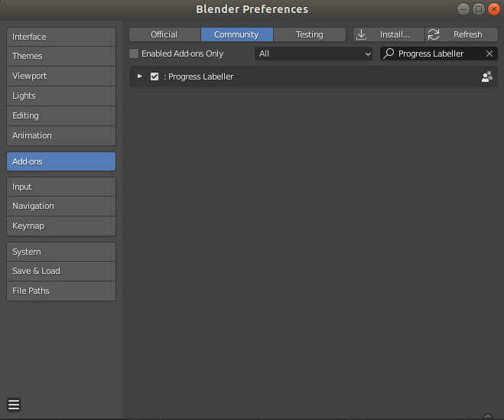Open Editing preferences
Screen dimensions: 504x420
pyautogui.click(x=61, y=116)
